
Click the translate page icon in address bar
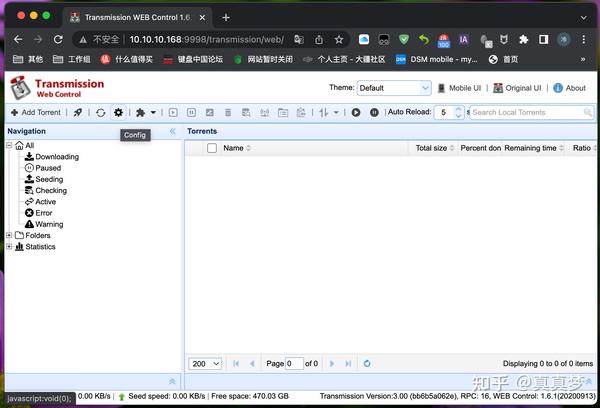299,39
